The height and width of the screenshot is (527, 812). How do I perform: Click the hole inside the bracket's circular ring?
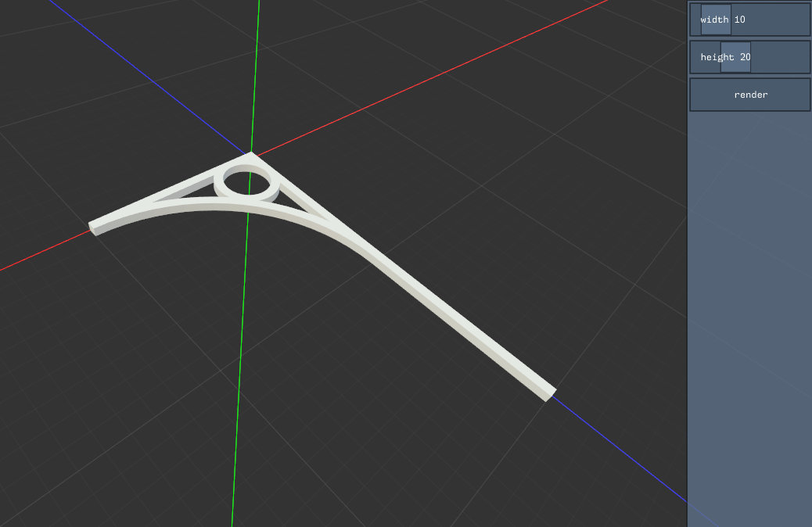(x=249, y=181)
